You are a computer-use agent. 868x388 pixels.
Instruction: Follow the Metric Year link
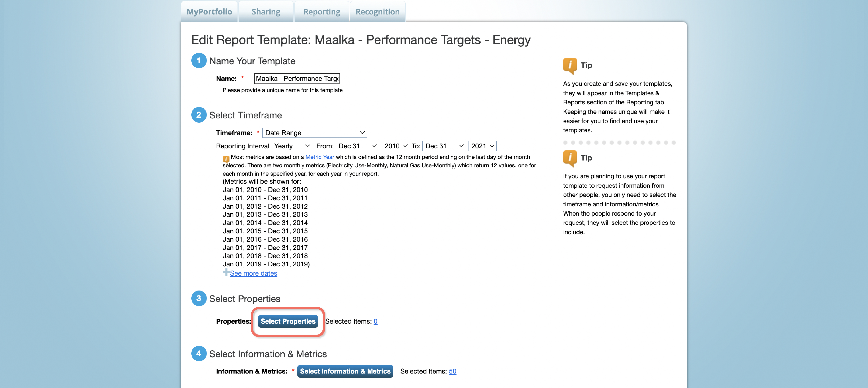(319, 157)
